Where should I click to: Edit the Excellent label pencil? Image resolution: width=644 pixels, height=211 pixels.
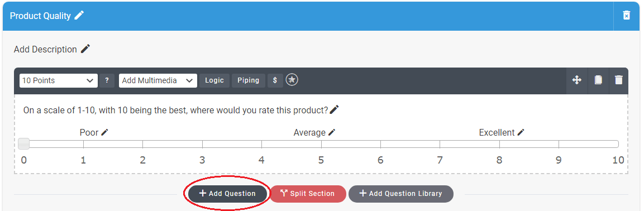(521, 132)
